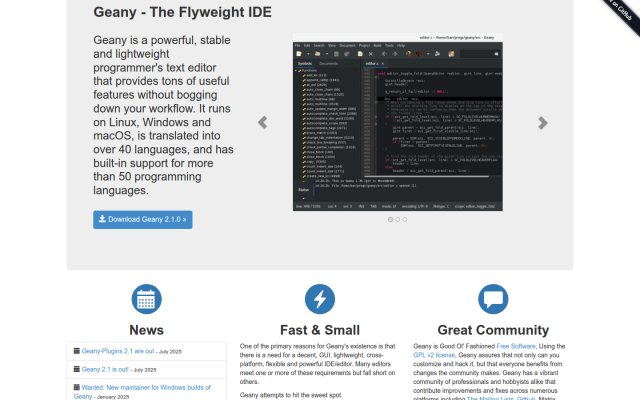This screenshot has height=400, width=640.
Task: Click the Fast & Small section heading
Action: pos(320,330)
